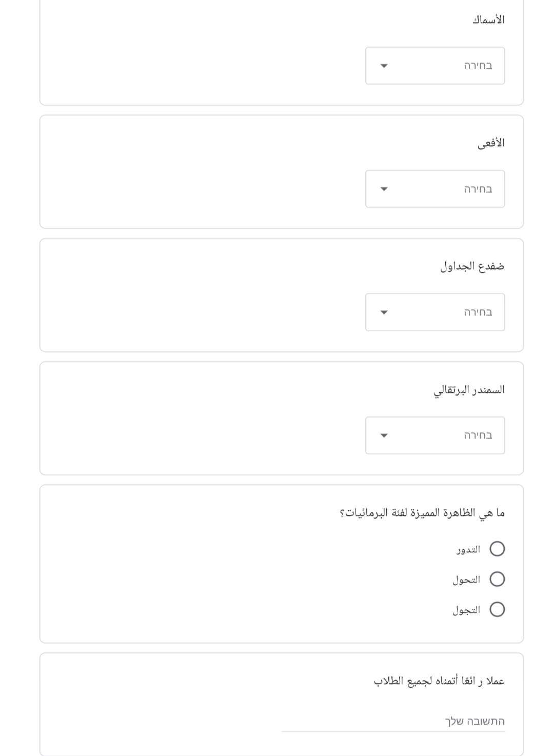Click the dropdown arrow under السمندر البرتقالي
Viewport: 554px width, 756px height.
[384, 435]
